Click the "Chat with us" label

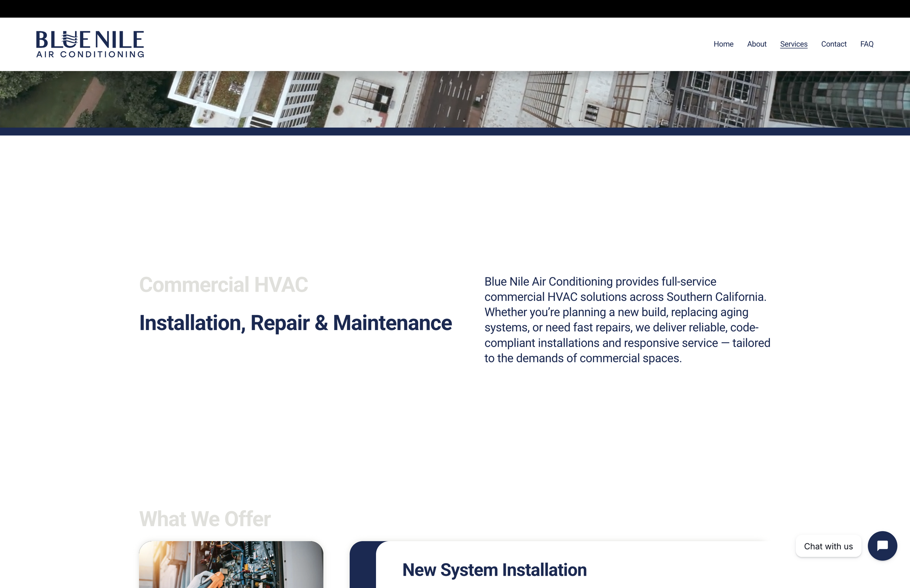point(828,546)
